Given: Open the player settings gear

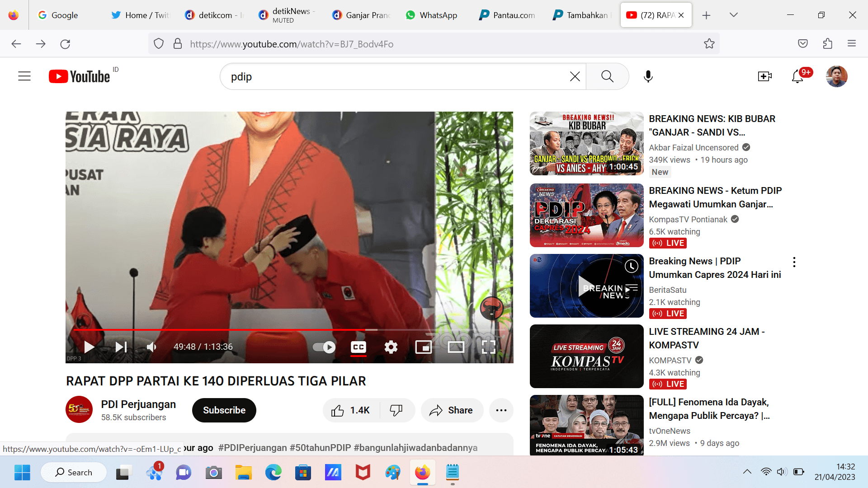Looking at the screenshot, I should point(391,347).
